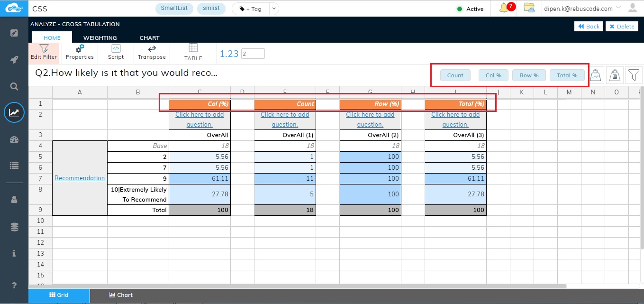Image resolution: width=644 pixels, height=304 pixels.
Task: Click the Delete button
Action: tap(622, 27)
